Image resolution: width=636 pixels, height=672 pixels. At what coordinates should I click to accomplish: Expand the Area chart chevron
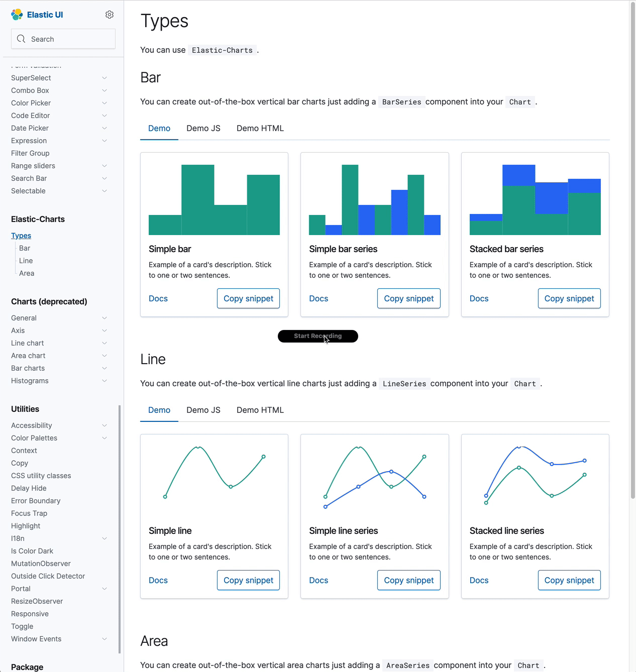coord(104,356)
